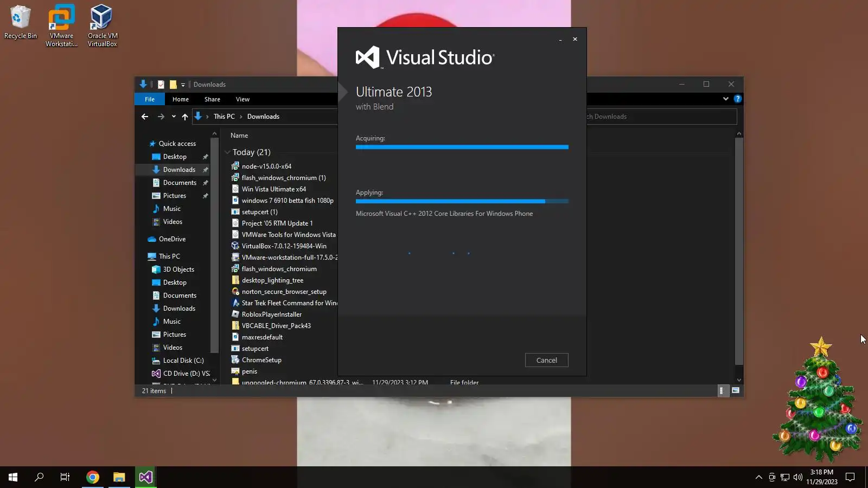The height and width of the screenshot is (488, 868).
Task: Open Local Disk (C:) in navigation pane
Action: 183,361
